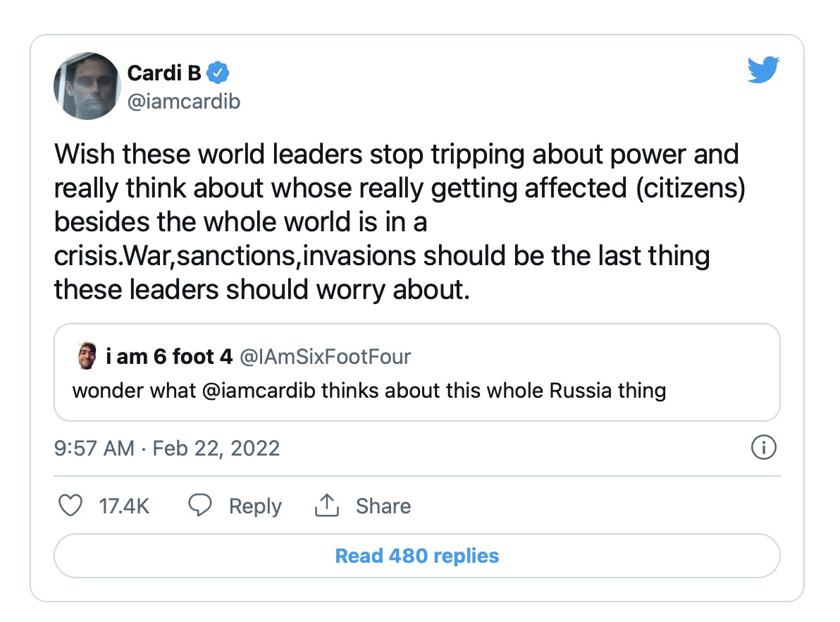Open the Cardi B display name
840x622 pixels.
coord(164,73)
